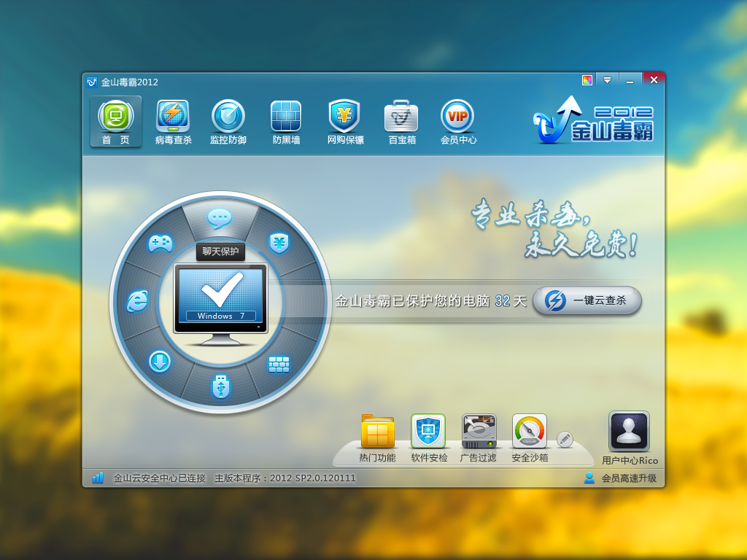The image size is (747, 560).
Task: Select the 防黑墙 firewall tab
Action: pos(286,122)
